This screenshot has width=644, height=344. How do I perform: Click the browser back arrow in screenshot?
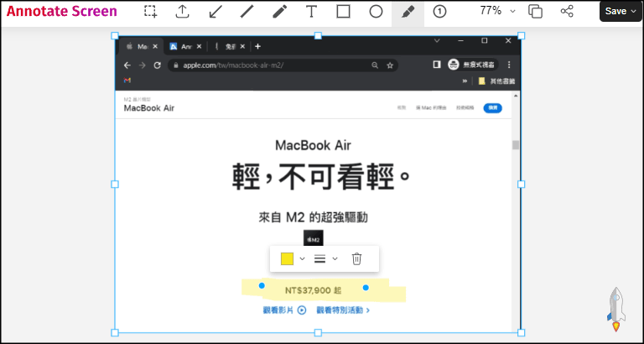(x=127, y=65)
